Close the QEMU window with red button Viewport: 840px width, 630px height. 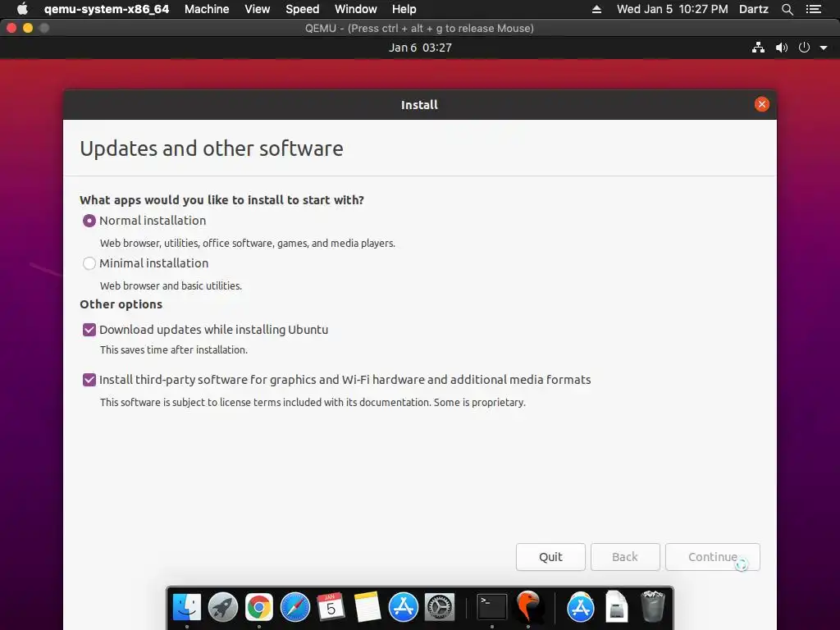[x=11, y=28]
